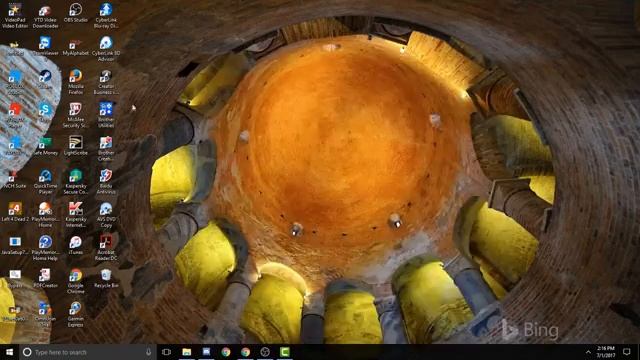The height and width of the screenshot is (360, 640).
Task: Open Safe Money desktop shortcut
Action: 45,146
